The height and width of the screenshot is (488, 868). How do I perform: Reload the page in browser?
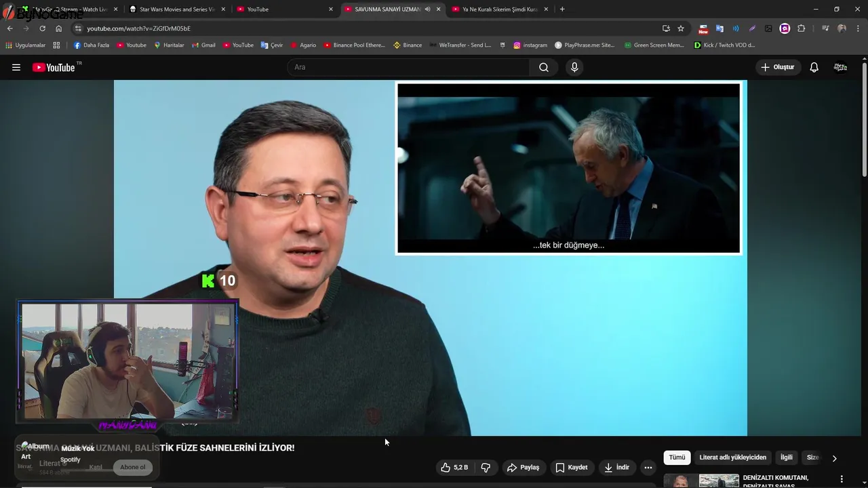pos(42,28)
